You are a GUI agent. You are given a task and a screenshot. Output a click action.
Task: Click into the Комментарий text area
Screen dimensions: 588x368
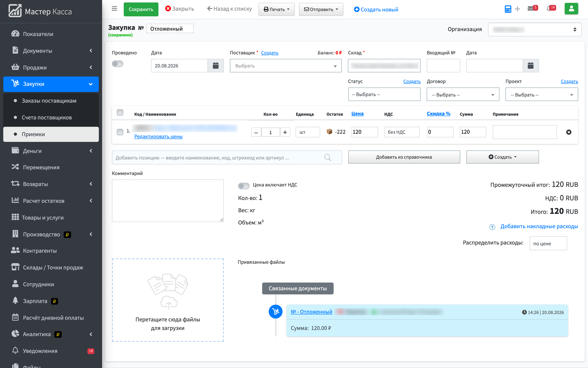[x=168, y=201]
